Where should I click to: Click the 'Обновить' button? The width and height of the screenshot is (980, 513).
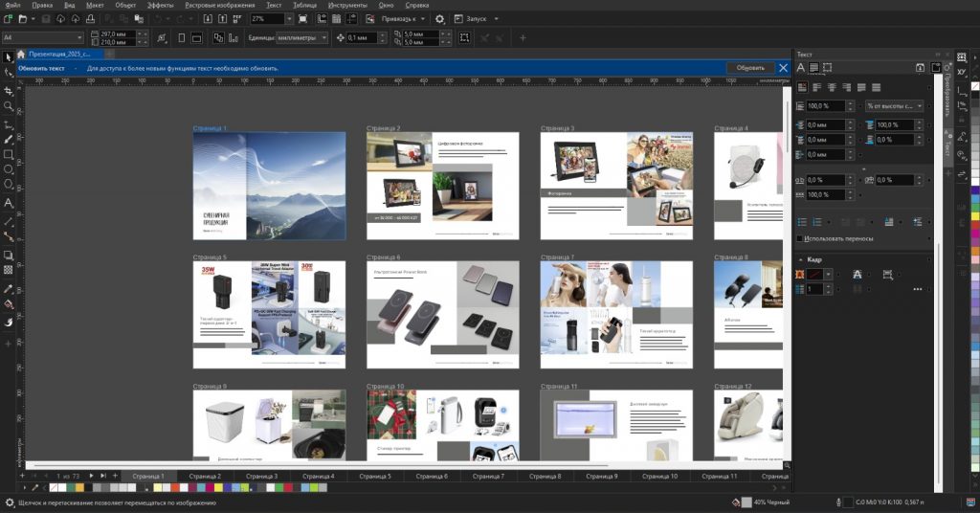(750, 68)
